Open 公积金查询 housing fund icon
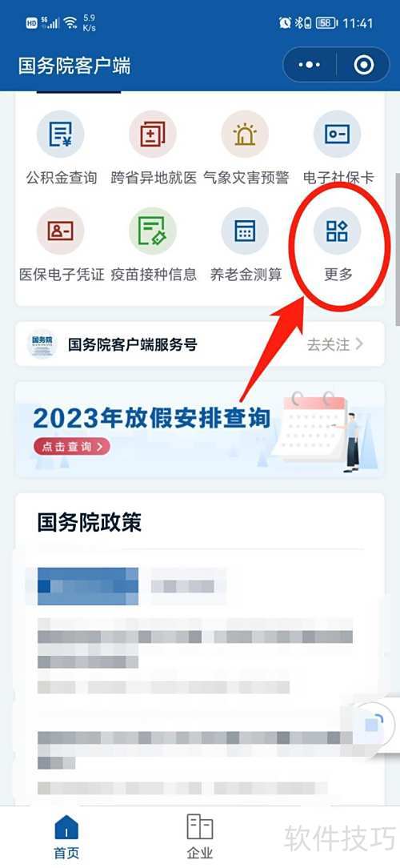400x868 pixels. (x=60, y=135)
